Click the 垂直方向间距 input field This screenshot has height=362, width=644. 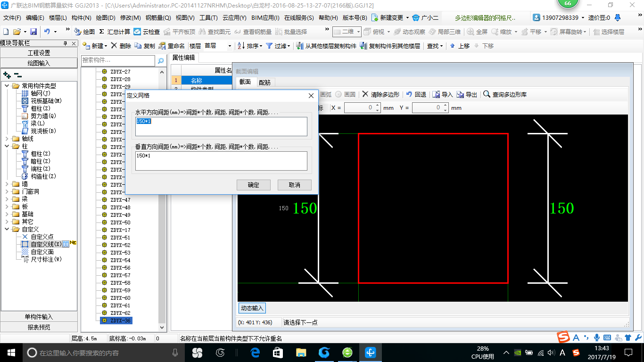pyautogui.click(x=221, y=161)
